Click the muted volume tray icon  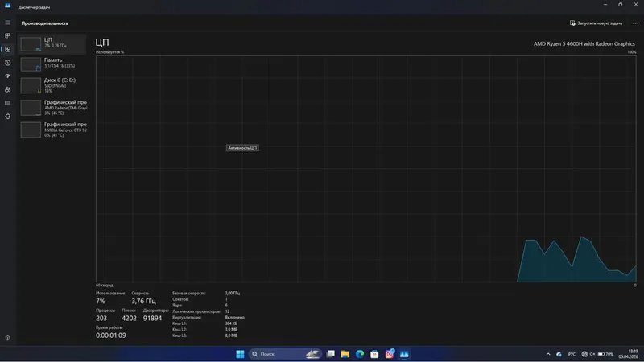[x=592, y=354]
